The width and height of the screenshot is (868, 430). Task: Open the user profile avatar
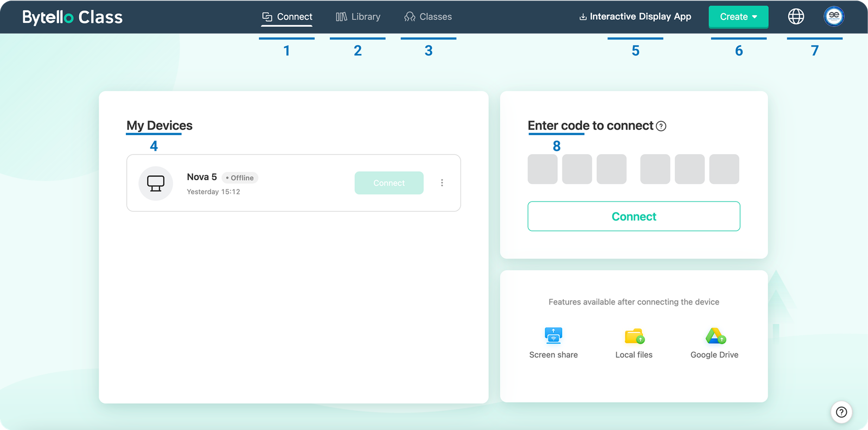tap(834, 17)
